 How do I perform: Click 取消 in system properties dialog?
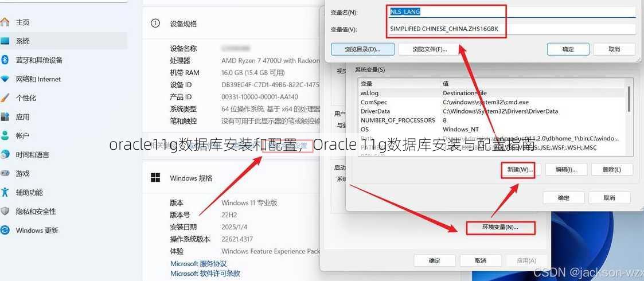click(x=481, y=260)
